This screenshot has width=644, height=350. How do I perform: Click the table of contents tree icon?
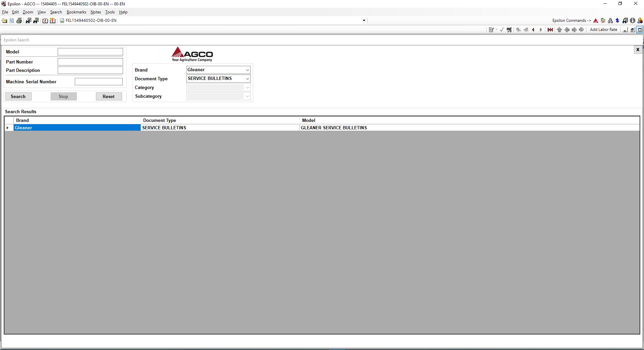coord(12,20)
